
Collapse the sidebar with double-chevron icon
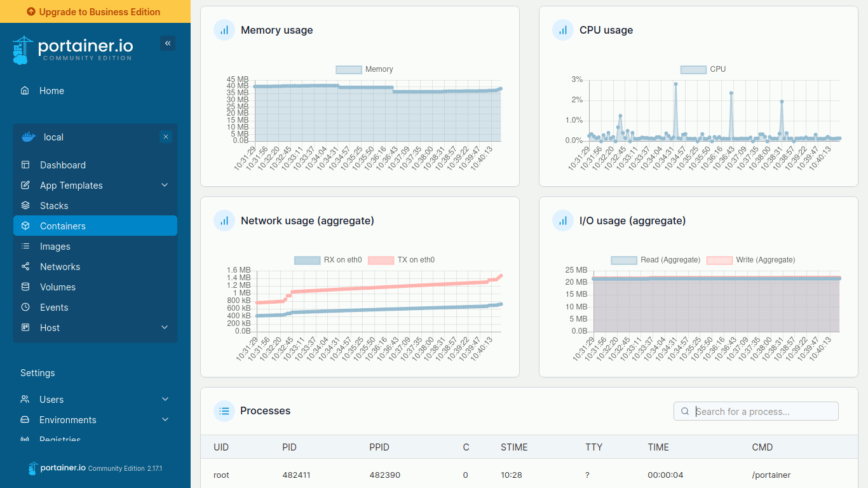[168, 43]
